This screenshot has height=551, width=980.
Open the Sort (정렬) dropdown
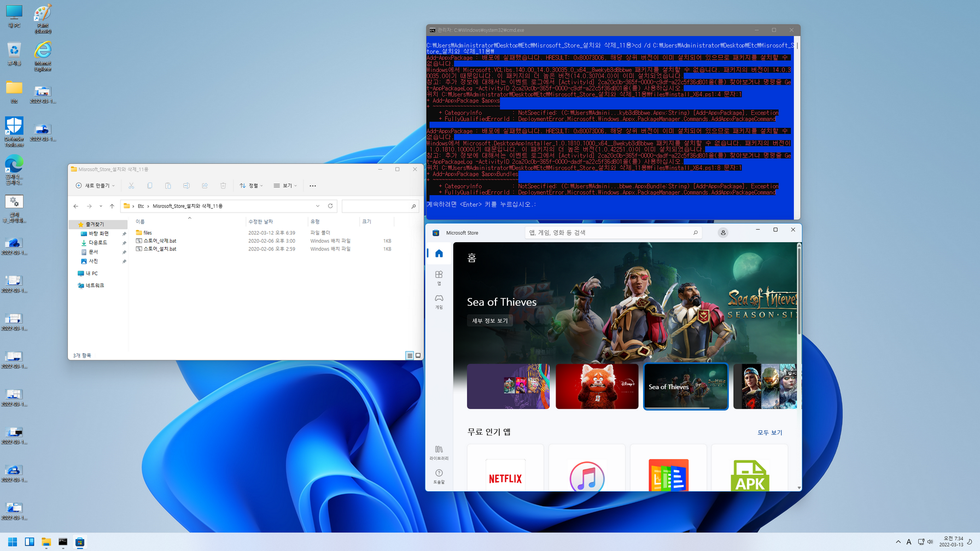[x=251, y=186]
